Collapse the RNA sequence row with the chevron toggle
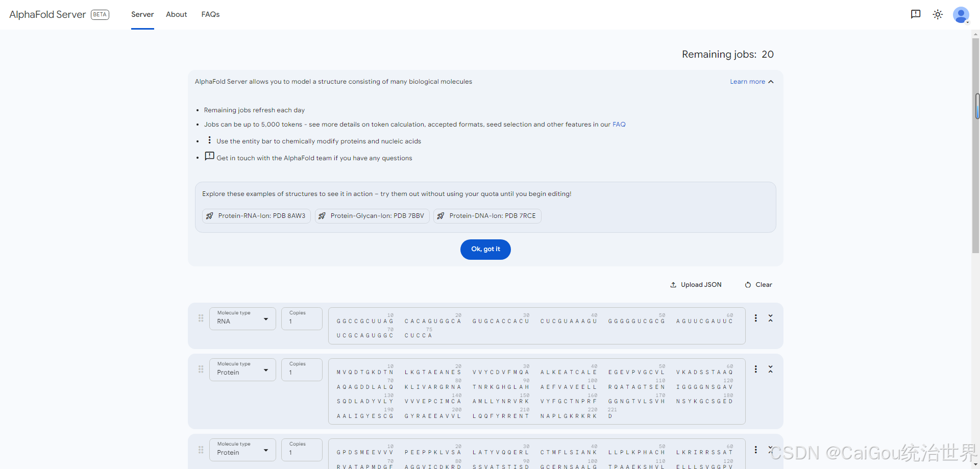 point(771,318)
